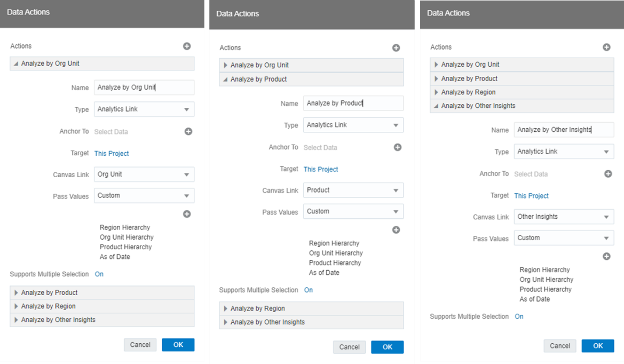
Task: Focus Name field Analyze by Product
Action: coord(353,104)
